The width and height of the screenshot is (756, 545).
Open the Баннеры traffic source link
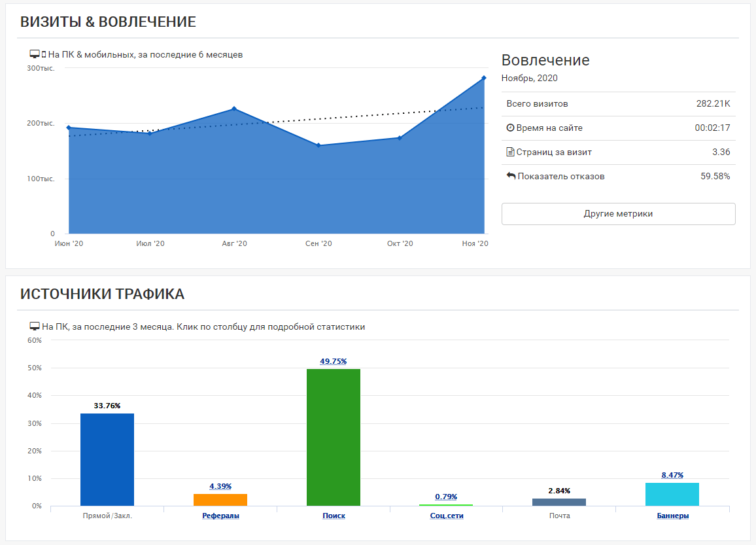(673, 516)
